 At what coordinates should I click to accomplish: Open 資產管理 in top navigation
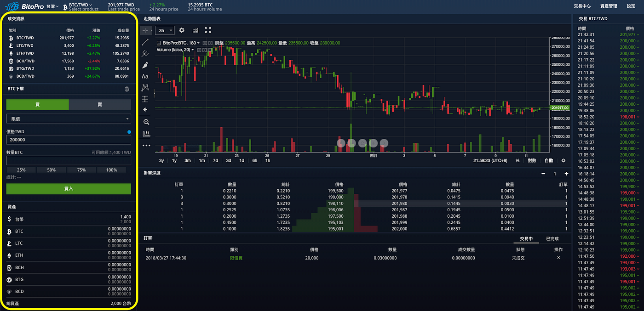coord(609,6)
